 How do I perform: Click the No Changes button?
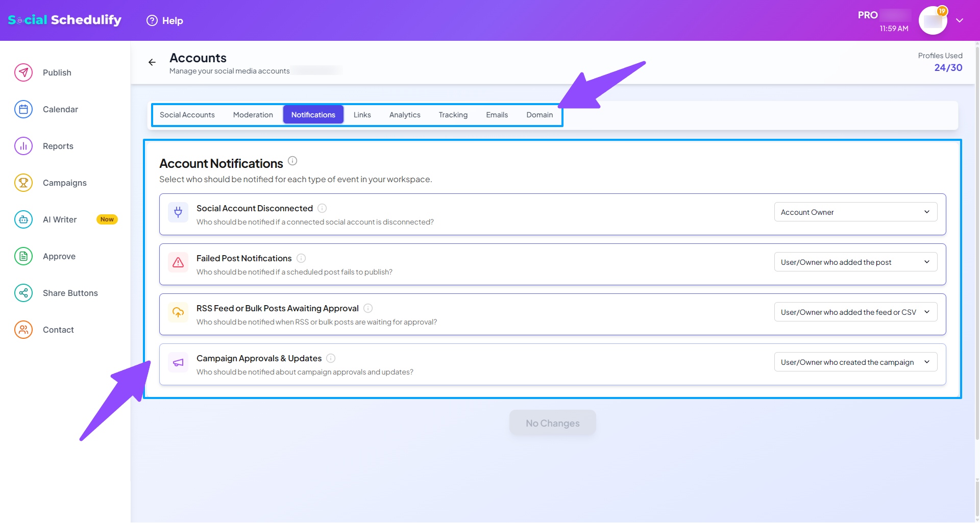[552, 422]
